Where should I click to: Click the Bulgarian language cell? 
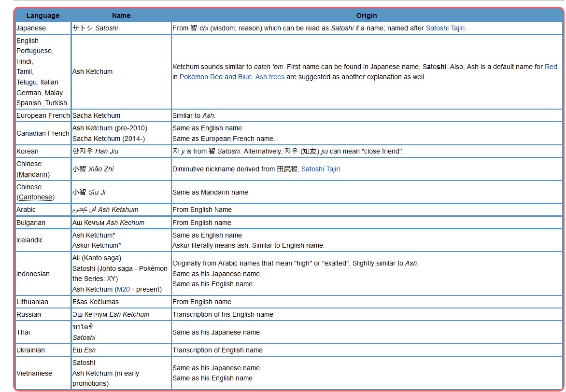(x=43, y=223)
